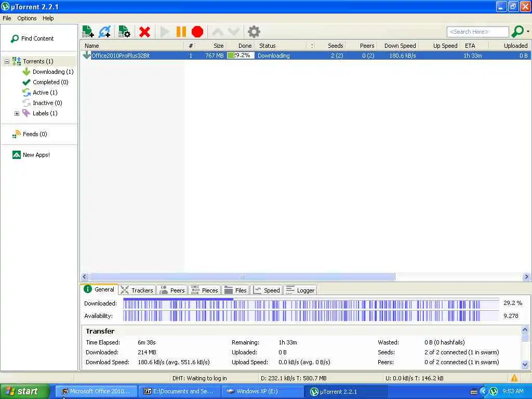Open the File menu

(7, 18)
